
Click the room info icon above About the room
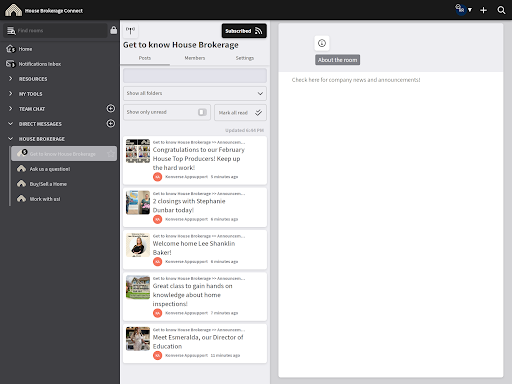coord(322,43)
